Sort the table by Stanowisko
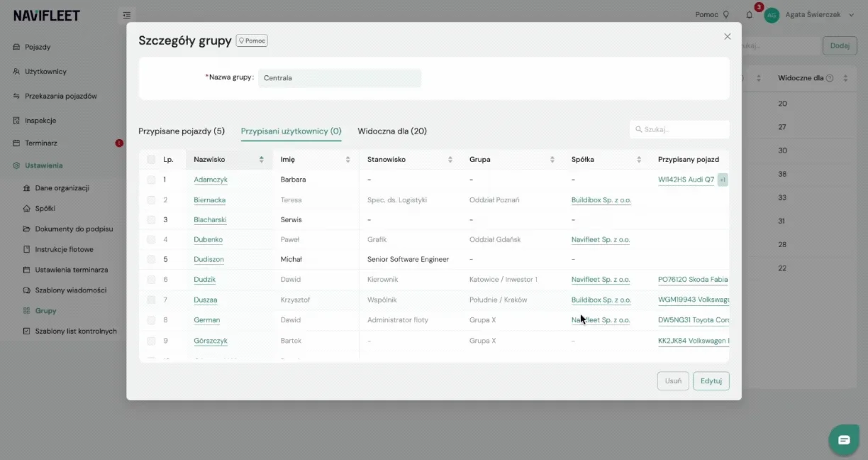The width and height of the screenshot is (868, 460). tap(450, 160)
